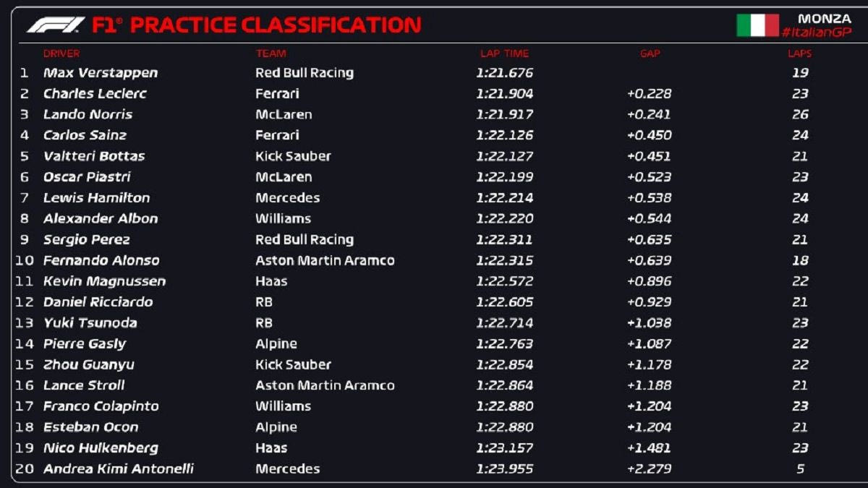Click Andrea Kimi Antonelli's name
Screen dimensions: 868x488
pos(119,469)
